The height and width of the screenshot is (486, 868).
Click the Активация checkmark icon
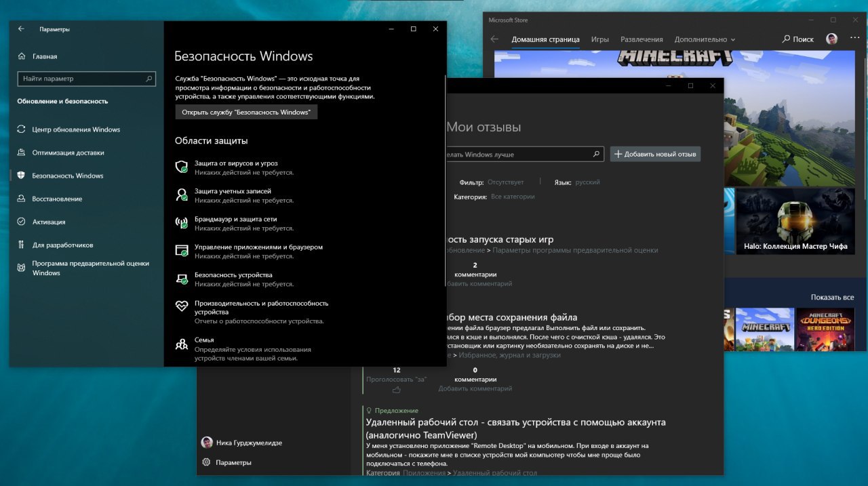coord(21,222)
